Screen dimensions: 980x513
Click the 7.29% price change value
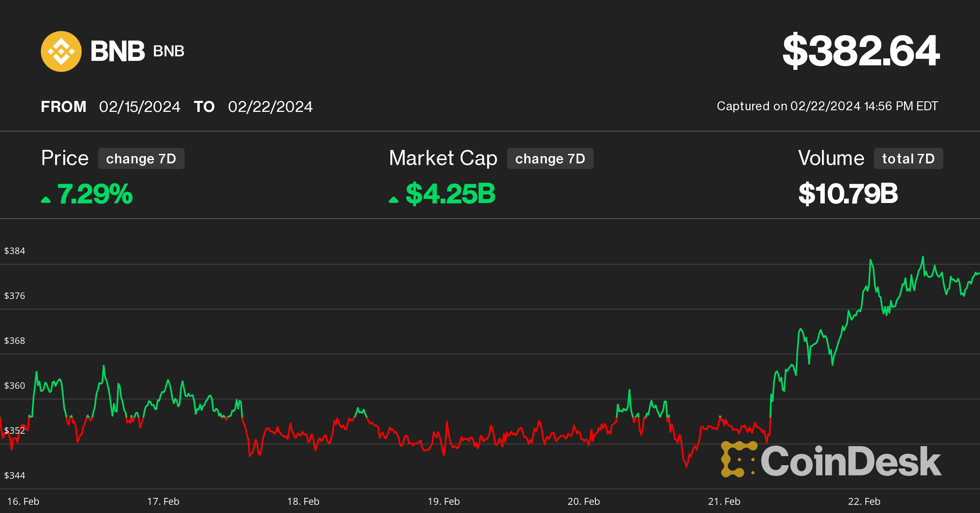(x=95, y=194)
